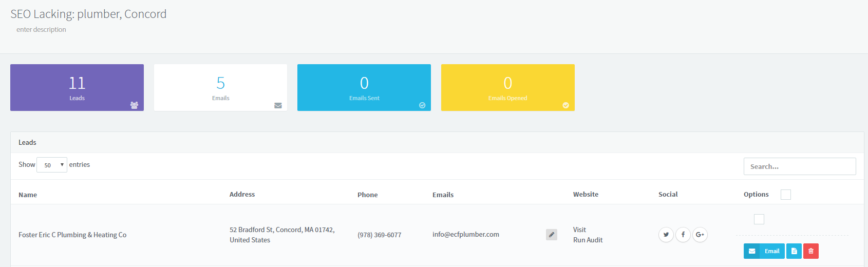Click the red trash delete icon
The height and width of the screenshot is (267, 868).
[x=810, y=251]
